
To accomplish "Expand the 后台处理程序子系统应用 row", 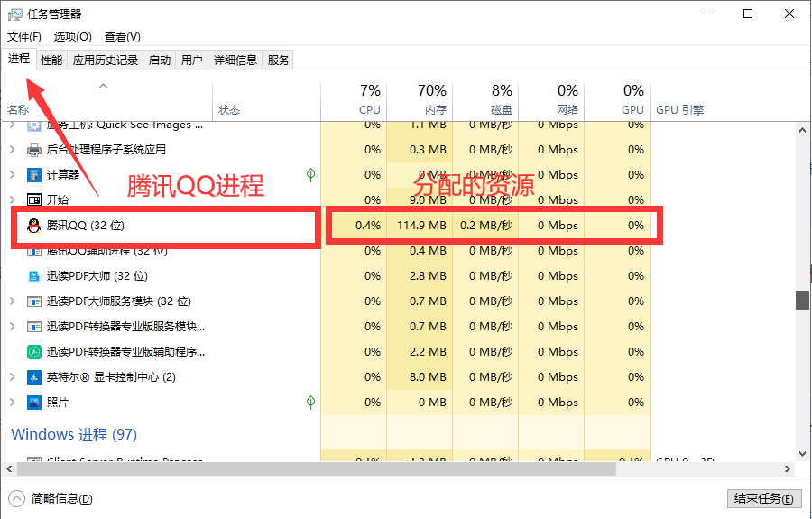I will 13,150.
